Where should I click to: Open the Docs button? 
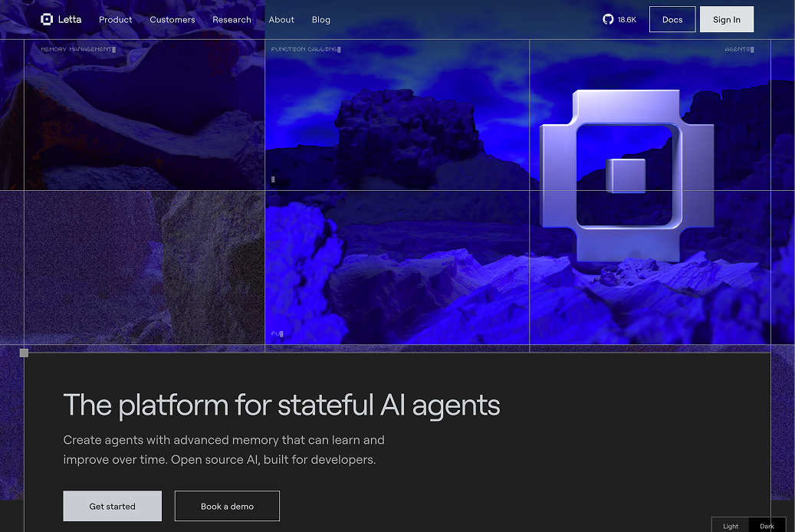click(x=672, y=20)
